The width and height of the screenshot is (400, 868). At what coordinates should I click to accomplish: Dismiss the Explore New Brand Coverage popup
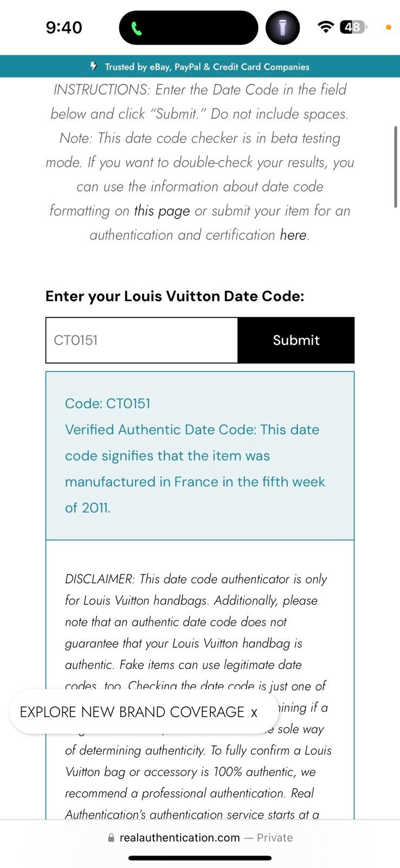(254, 712)
